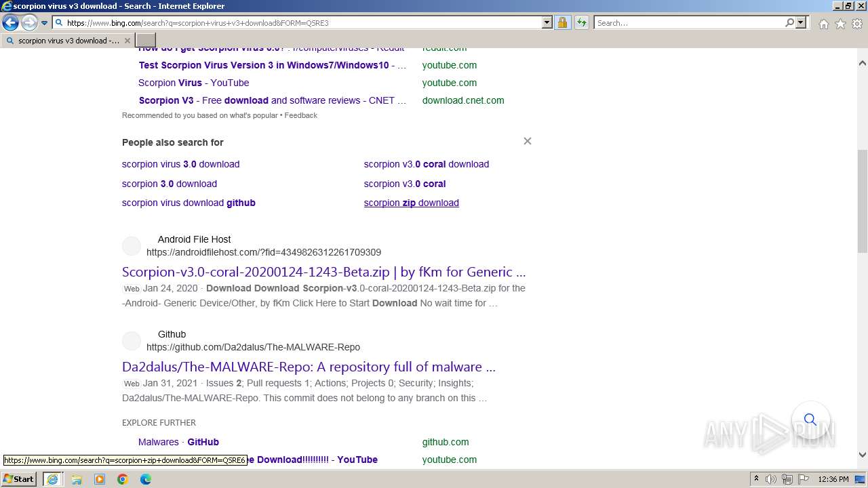
Task: Open Microsoft Edge taskbar icon
Action: 146,479
